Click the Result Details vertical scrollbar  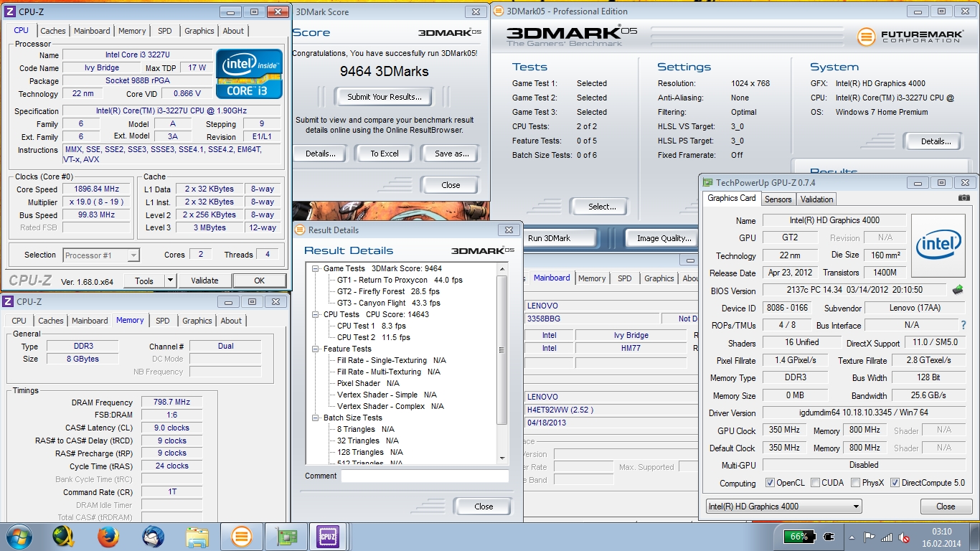tap(502, 364)
